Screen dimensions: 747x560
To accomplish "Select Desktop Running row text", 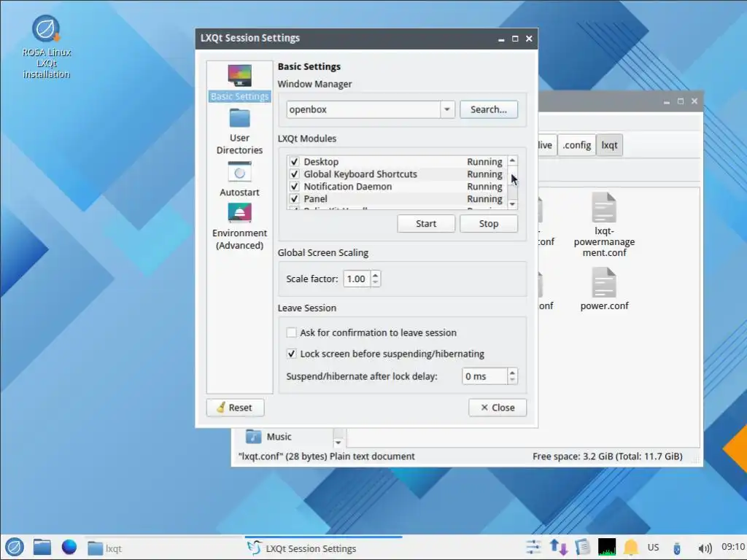I will pos(396,162).
